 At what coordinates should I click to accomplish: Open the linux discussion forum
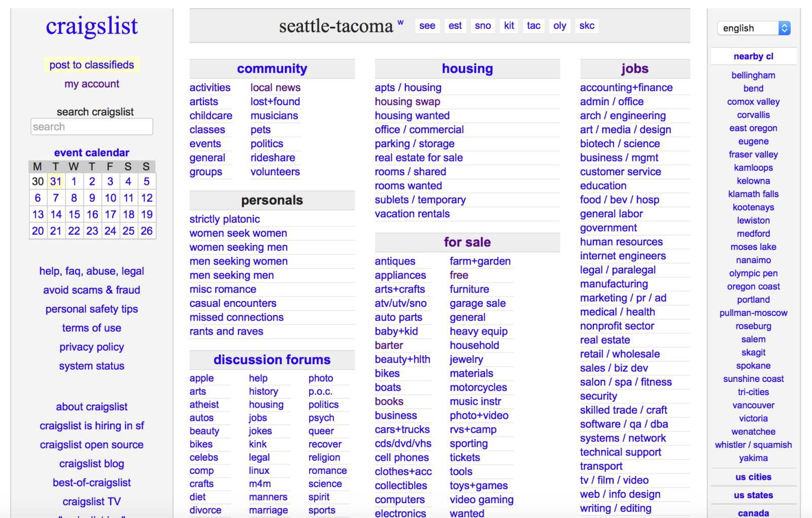click(x=259, y=471)
